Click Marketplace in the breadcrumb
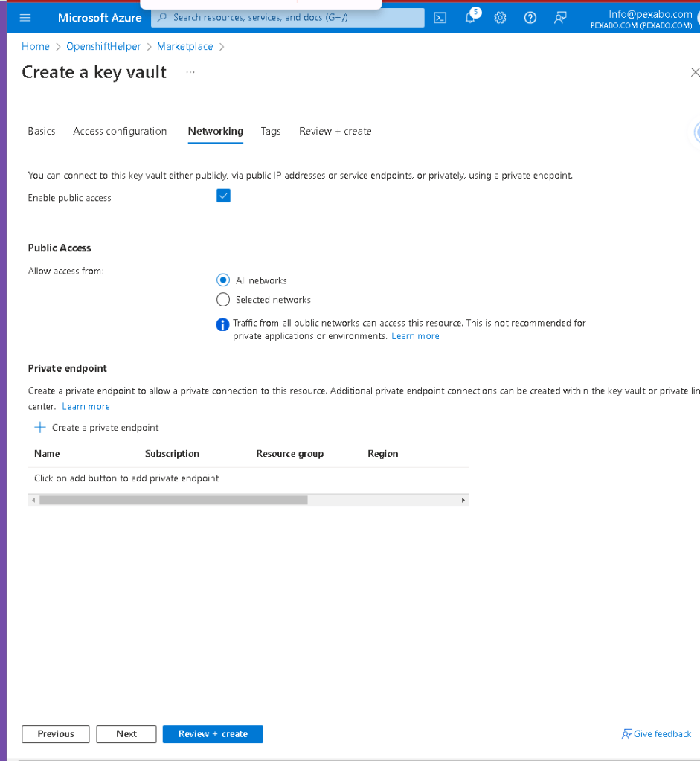The width and height of the screenshot is (700, 761). [185, 46]
